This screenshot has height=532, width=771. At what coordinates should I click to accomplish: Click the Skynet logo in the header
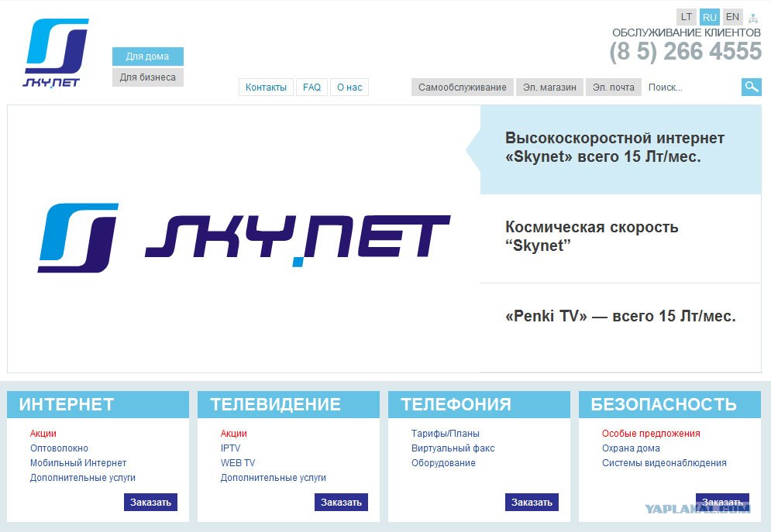pos(56,53)
